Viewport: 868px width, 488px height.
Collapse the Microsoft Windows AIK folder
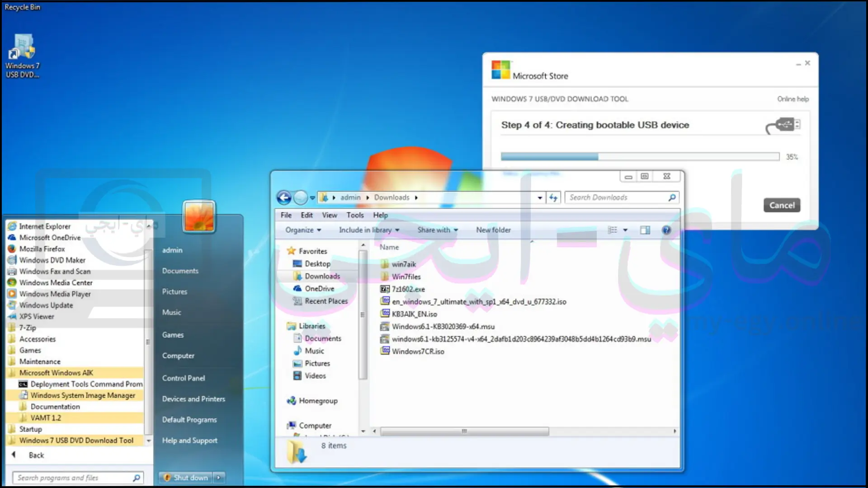(x=51, y=373)
